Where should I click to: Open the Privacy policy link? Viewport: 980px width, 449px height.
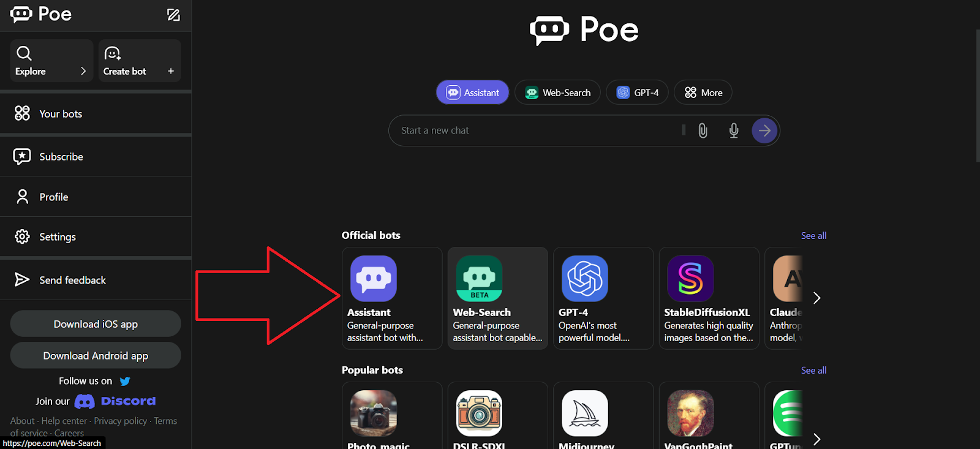pos(120,421)
